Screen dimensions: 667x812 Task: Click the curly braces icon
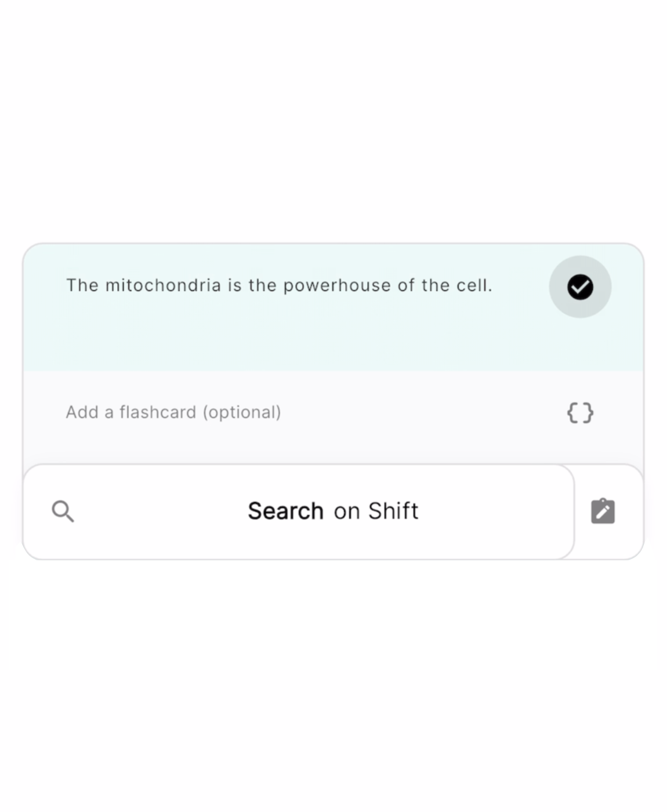[x=579, y=412]
